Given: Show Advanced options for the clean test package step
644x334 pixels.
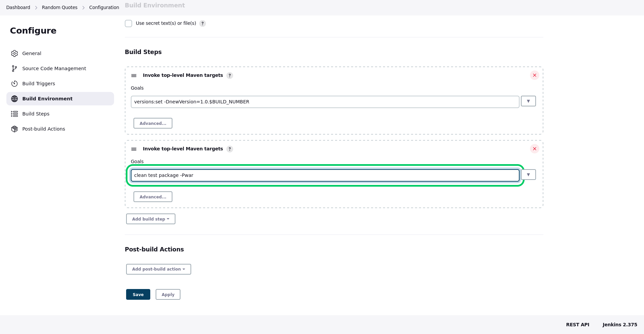Looking at the screenshot, I should coord(153,197).
